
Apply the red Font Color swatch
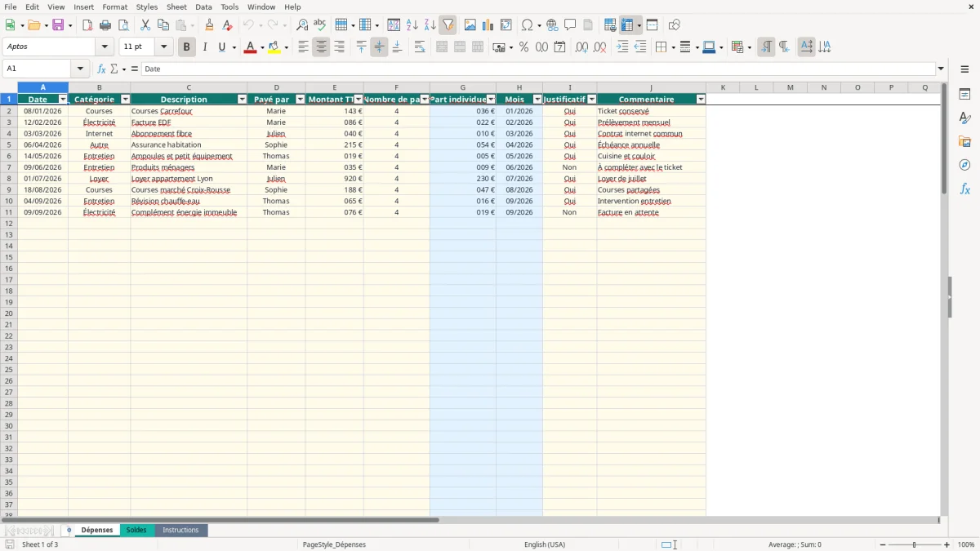tap(250, 47)
